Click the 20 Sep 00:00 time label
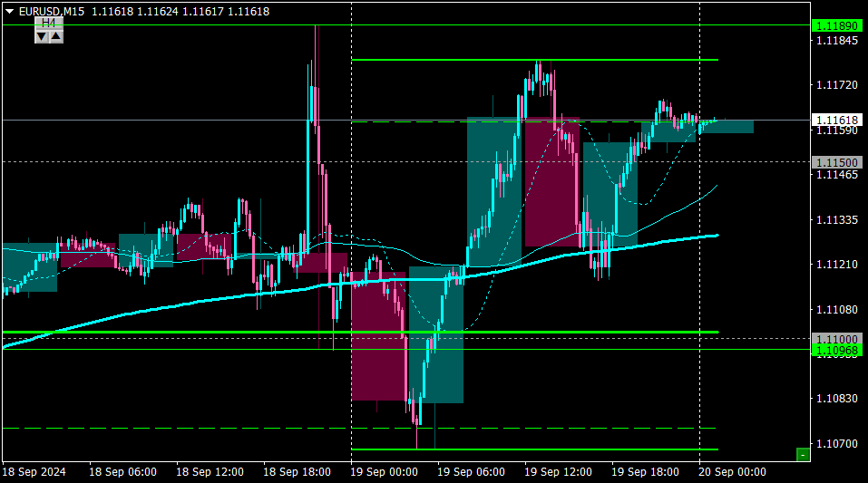The image size is (868, 483). tap(732, 472)
